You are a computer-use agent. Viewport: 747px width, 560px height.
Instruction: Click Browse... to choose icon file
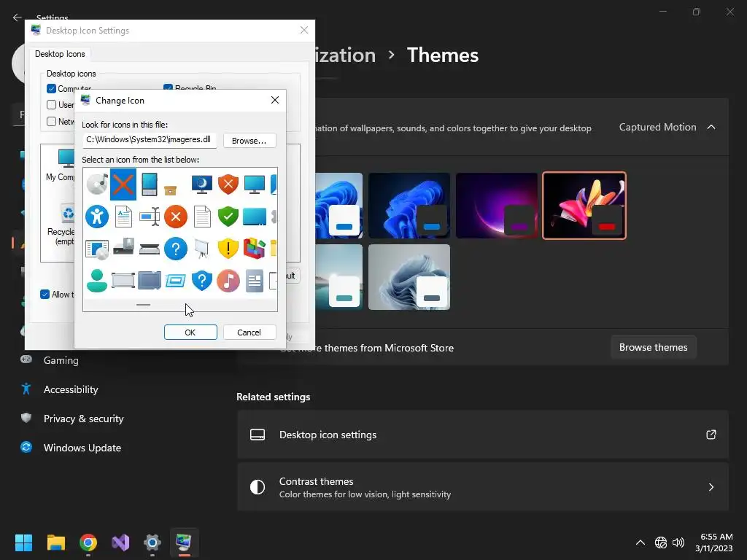point(249,141)
